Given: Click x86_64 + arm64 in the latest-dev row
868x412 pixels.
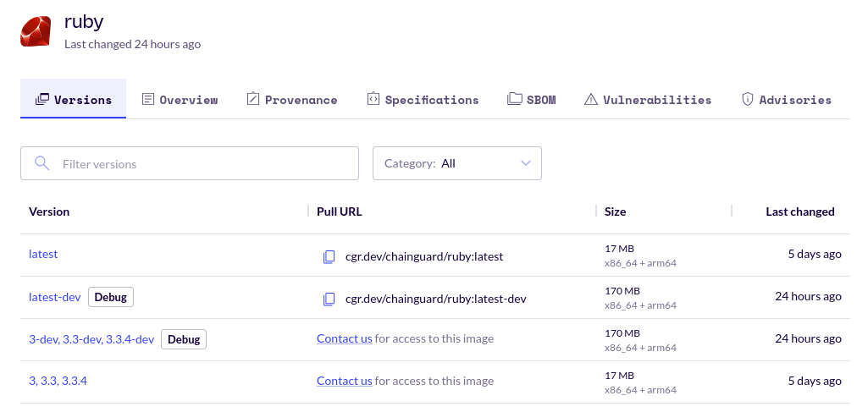Looking at the screenshot, I should click(x=640, y=305).
